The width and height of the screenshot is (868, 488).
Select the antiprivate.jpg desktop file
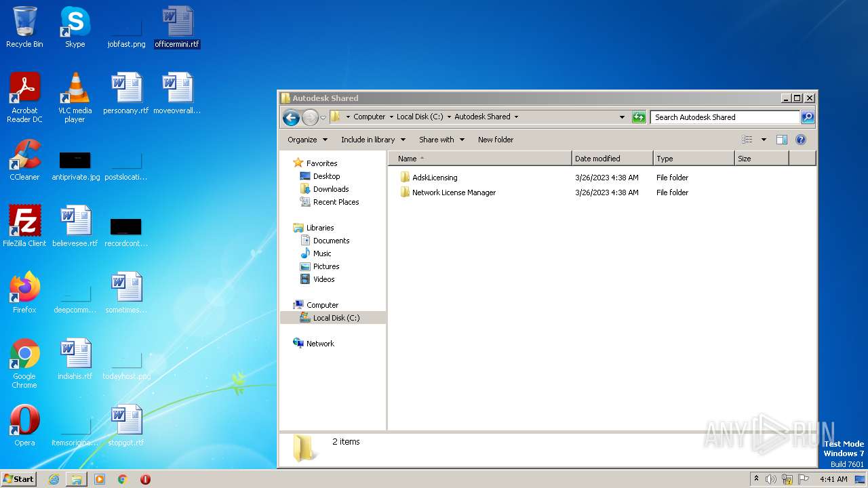pyautogui.click(x=75, y=165)
